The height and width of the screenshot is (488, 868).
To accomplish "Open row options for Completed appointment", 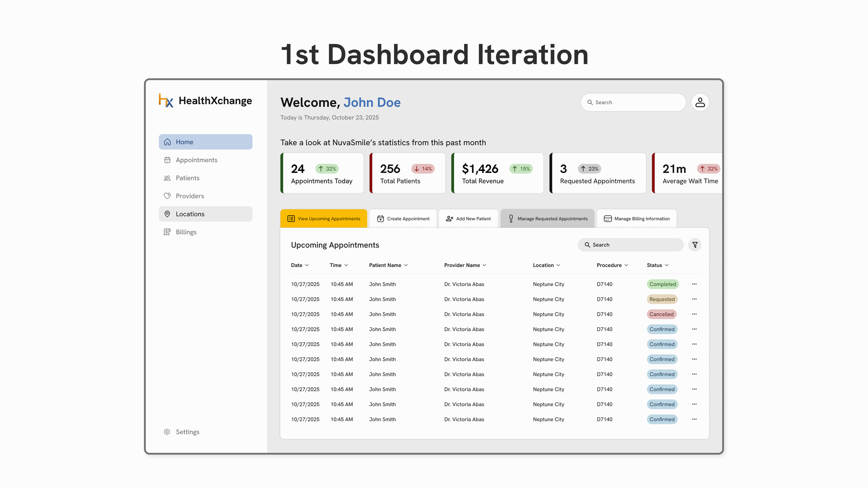I will [694, 284].
